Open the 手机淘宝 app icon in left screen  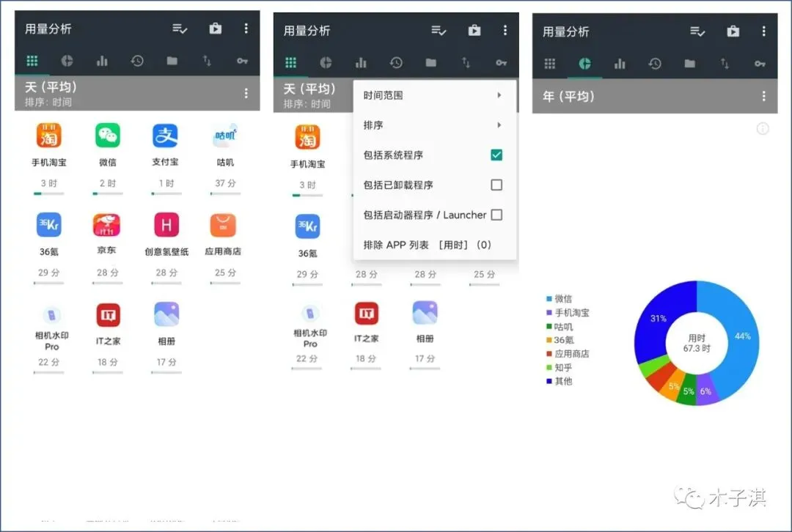49,136
